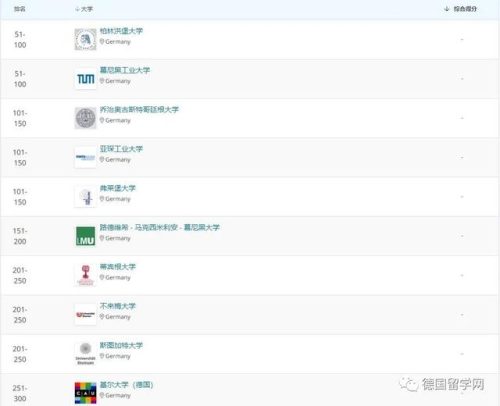Sort by 综合得分 column arrow
Screen dimensions: 500x406
(447, 9)
